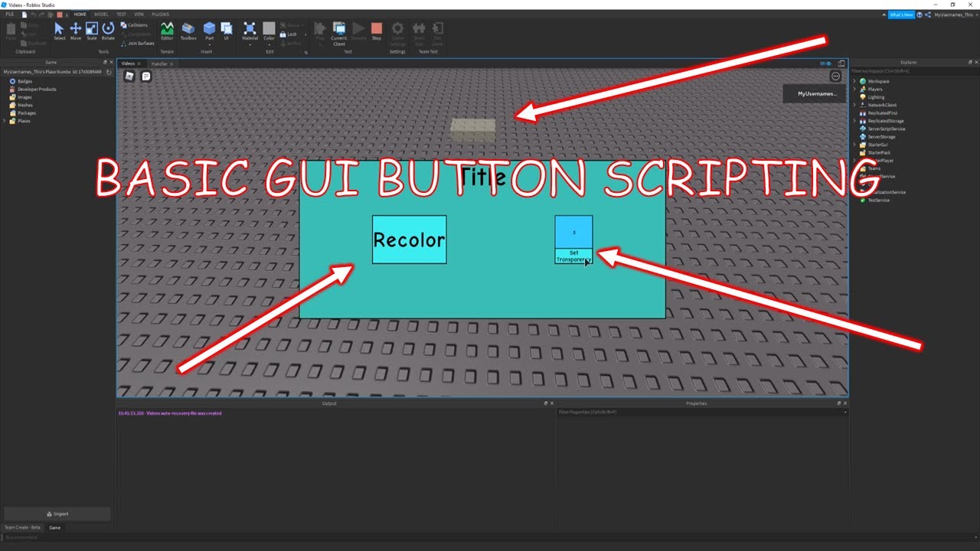Switch to the MODEL ribbon tab

click(x=101, y=15)
